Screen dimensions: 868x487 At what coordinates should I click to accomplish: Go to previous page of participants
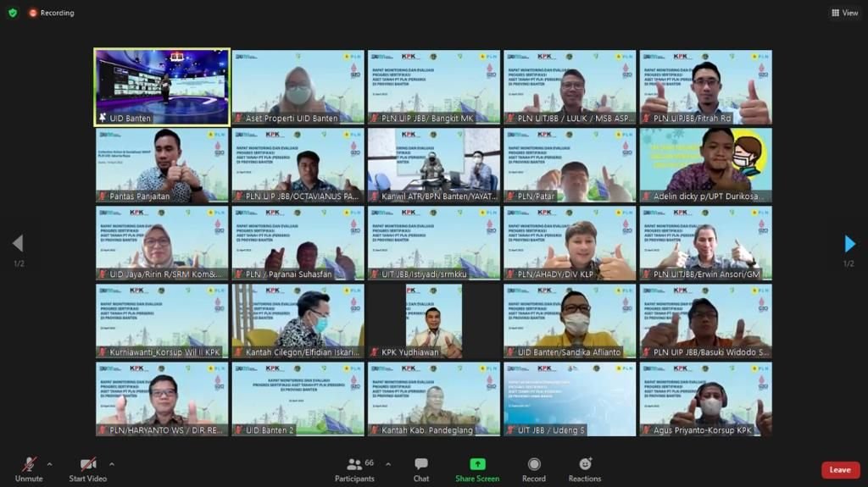point(17,244)
